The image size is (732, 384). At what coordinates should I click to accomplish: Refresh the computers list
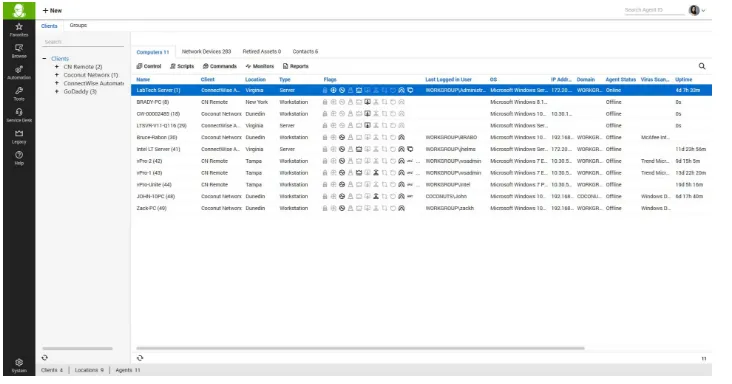point(140,358)
